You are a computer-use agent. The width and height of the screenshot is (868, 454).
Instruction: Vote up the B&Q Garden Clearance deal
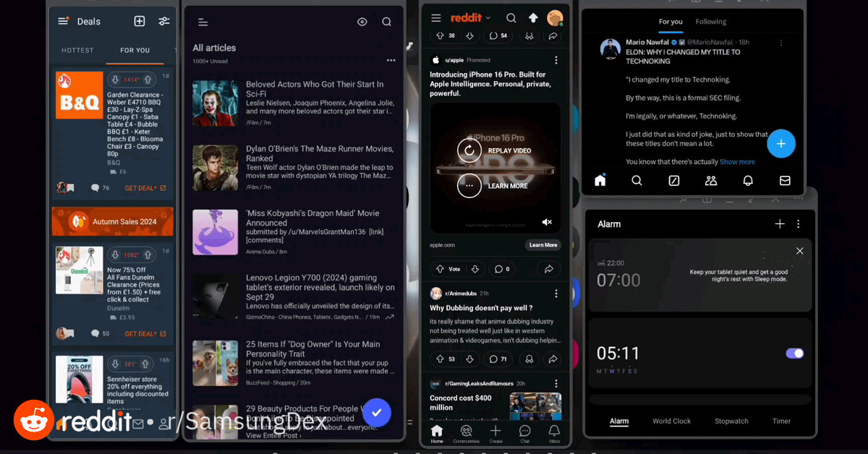coord(148,80)
